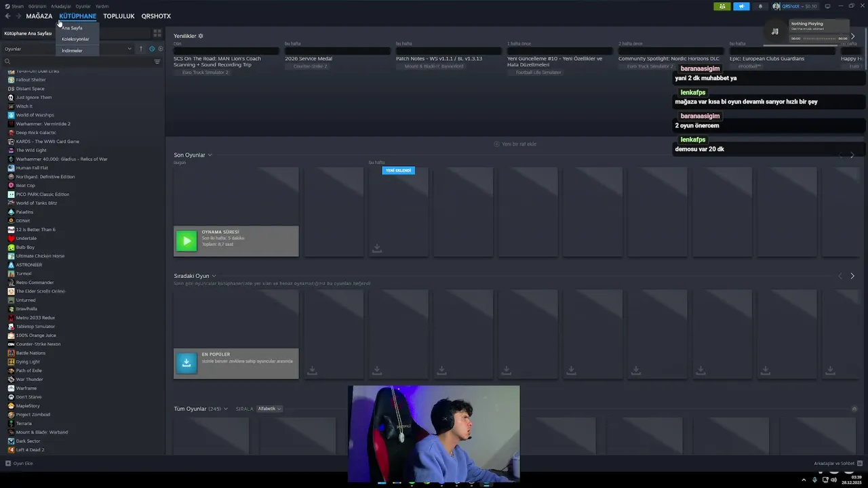Image resolution: width=868 pixels, height=488 pixels.
Task: Select Warframe in the game list
Action: (26, 388)
